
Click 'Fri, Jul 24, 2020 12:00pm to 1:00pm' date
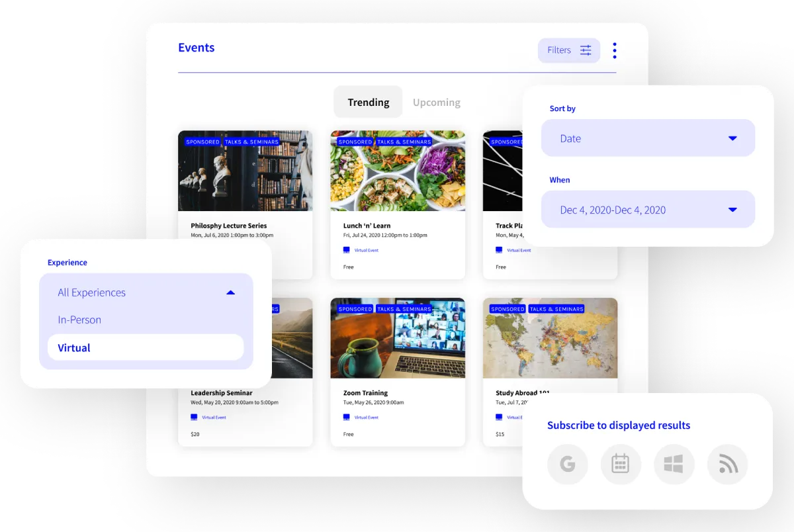[385, 235]
